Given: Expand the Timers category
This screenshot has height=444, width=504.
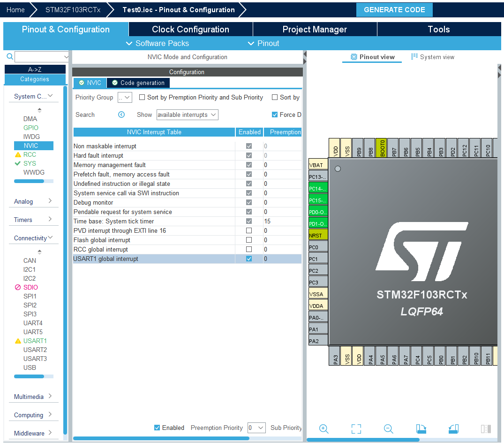Looking at the screenshot, I should [x=33, y=220].
